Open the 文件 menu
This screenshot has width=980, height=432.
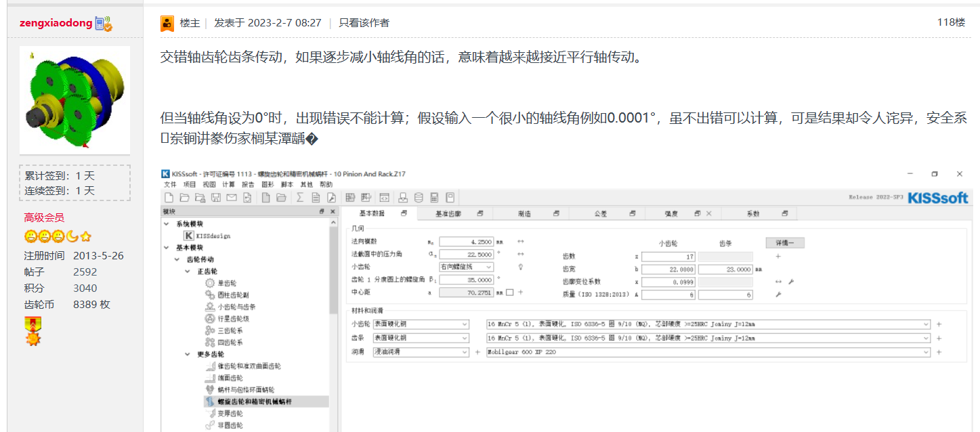[x=169, y=185]
